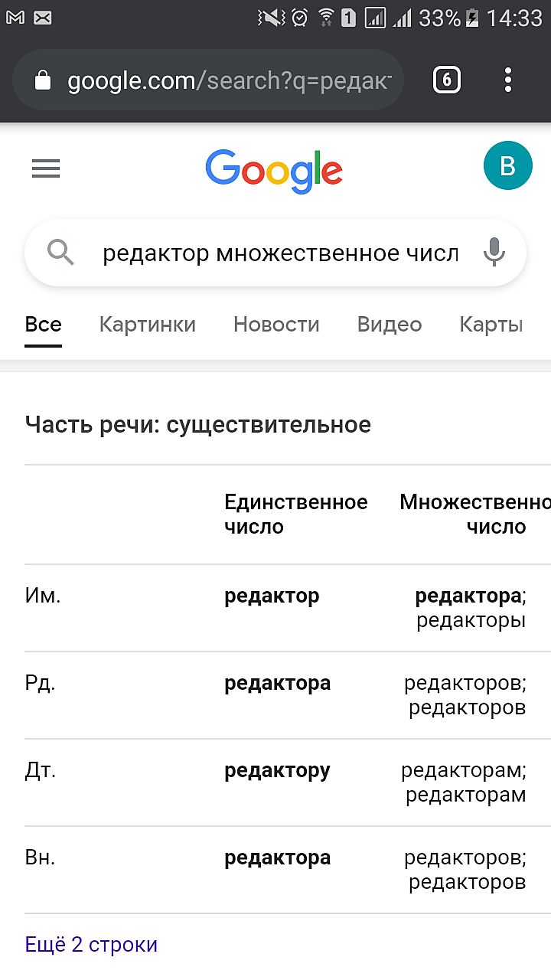Select the Все results tab

43,325
